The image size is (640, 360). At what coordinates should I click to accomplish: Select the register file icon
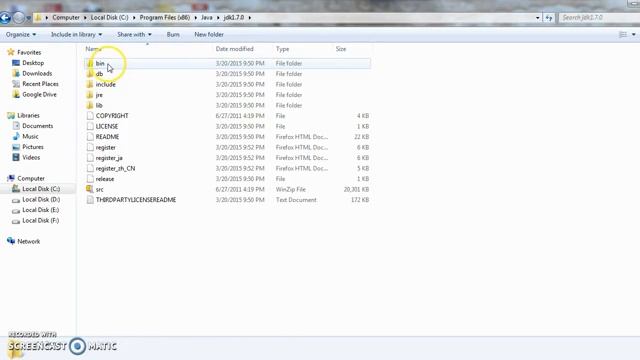pos(90,147)
